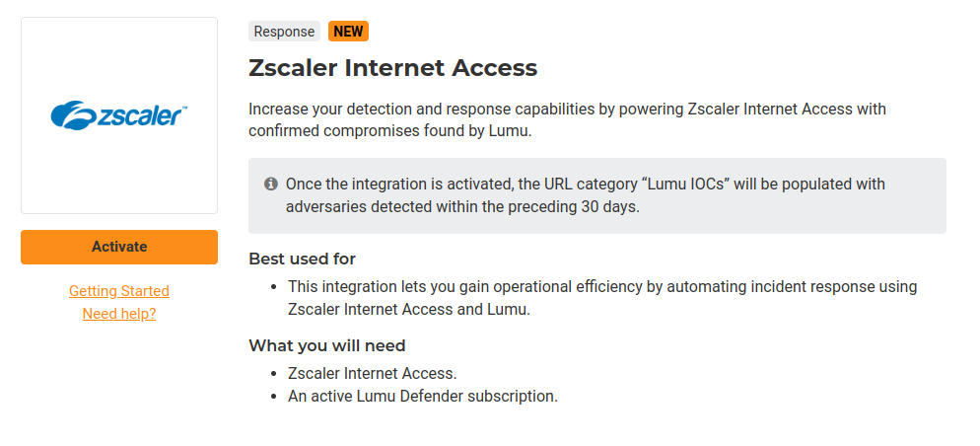Viewport: 980px width, 446px height.
Task: Click the operational efficiency bullet text
Action: click(x=601, y=287)
